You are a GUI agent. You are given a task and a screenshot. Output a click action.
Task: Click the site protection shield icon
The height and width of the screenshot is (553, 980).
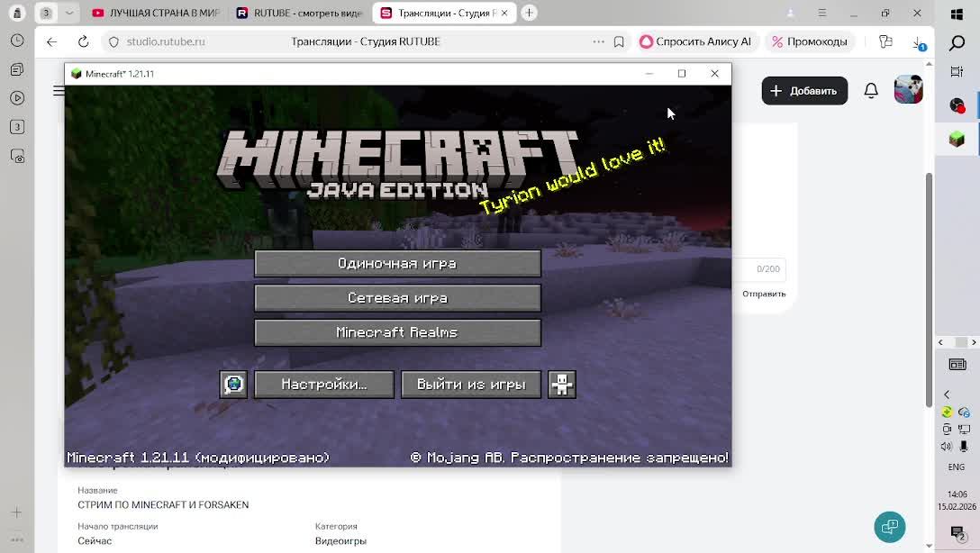113,41
